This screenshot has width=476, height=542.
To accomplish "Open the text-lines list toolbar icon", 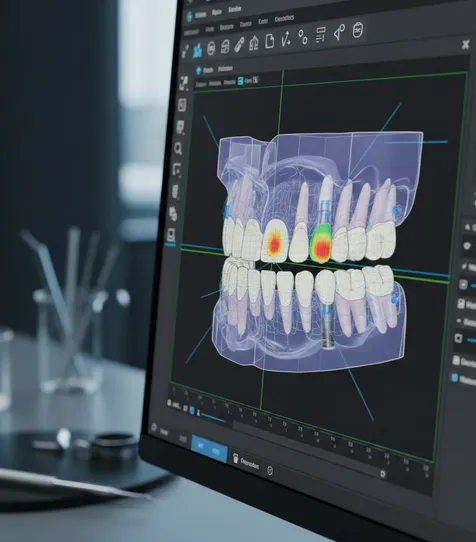I will tap(320, 35).
